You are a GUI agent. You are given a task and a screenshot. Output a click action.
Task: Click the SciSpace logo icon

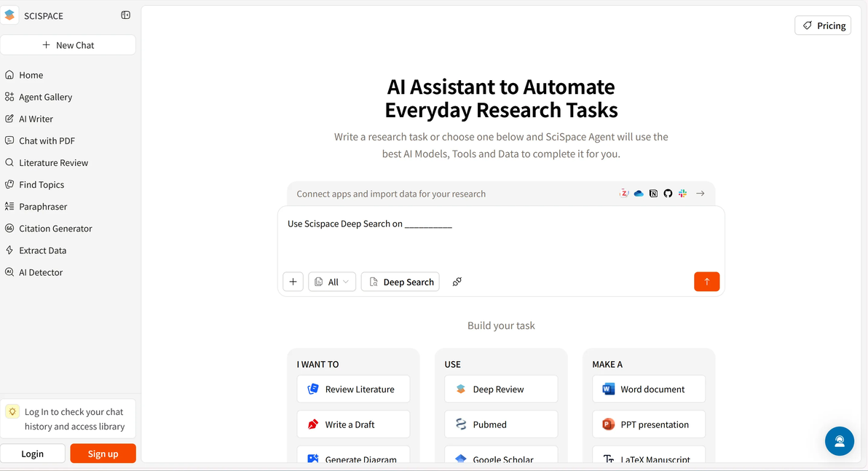point(9,15)
